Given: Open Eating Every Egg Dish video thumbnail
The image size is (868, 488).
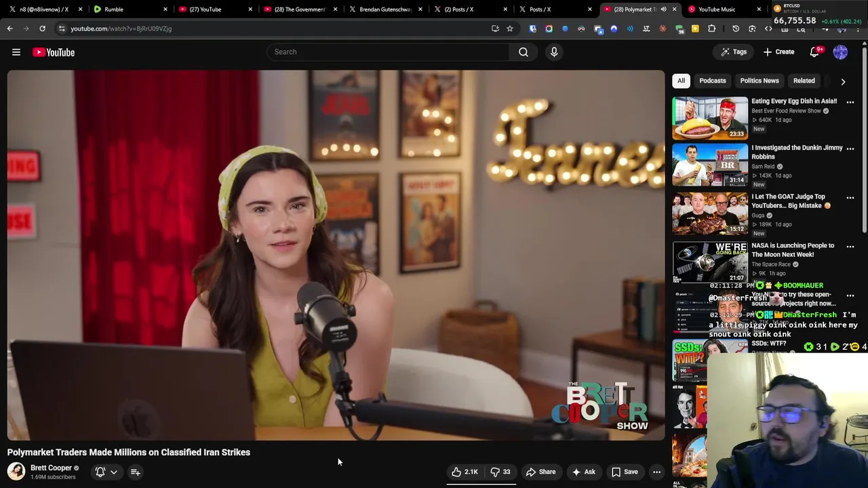Looking at the screenshot, I should (710, 118).
